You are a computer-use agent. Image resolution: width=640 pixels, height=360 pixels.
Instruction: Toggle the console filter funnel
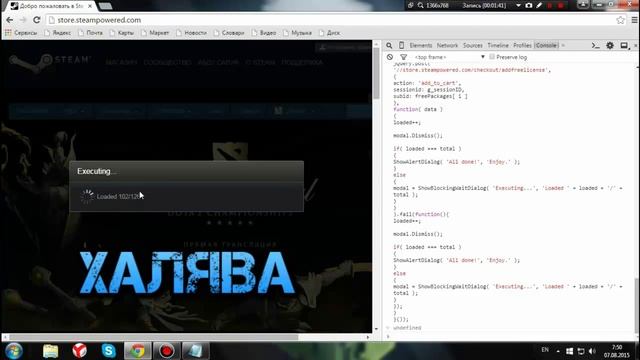(403, 57)
